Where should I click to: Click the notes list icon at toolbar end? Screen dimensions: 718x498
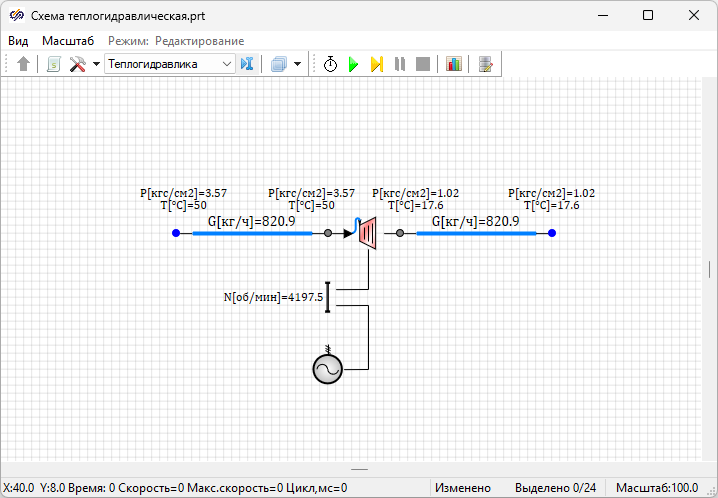(486, 64)
